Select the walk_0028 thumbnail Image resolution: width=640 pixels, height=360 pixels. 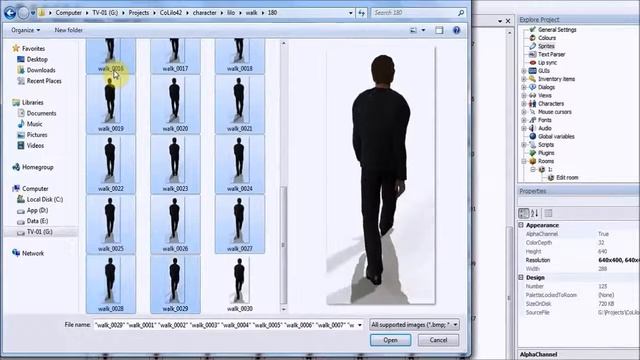point(111,284)
